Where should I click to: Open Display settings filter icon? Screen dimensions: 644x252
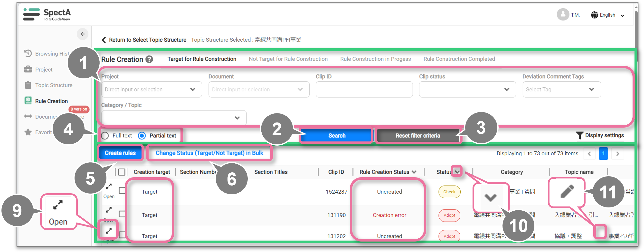click(579, 136)
